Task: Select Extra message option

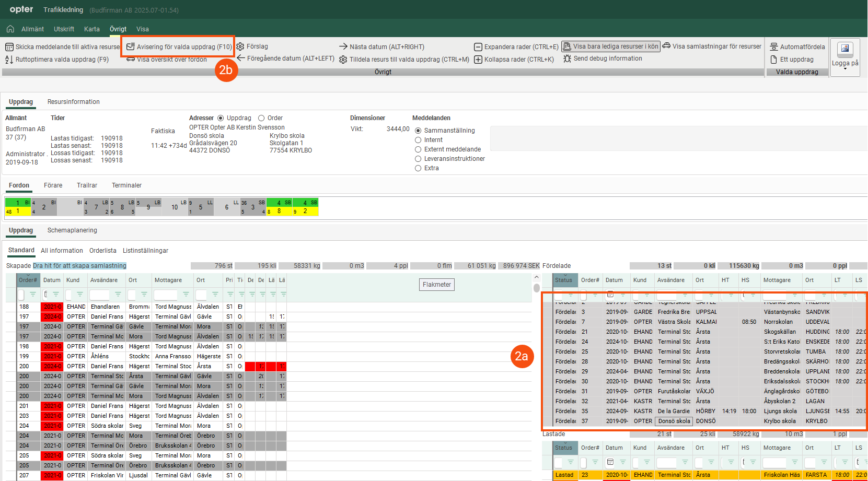Action: (418, 168)
